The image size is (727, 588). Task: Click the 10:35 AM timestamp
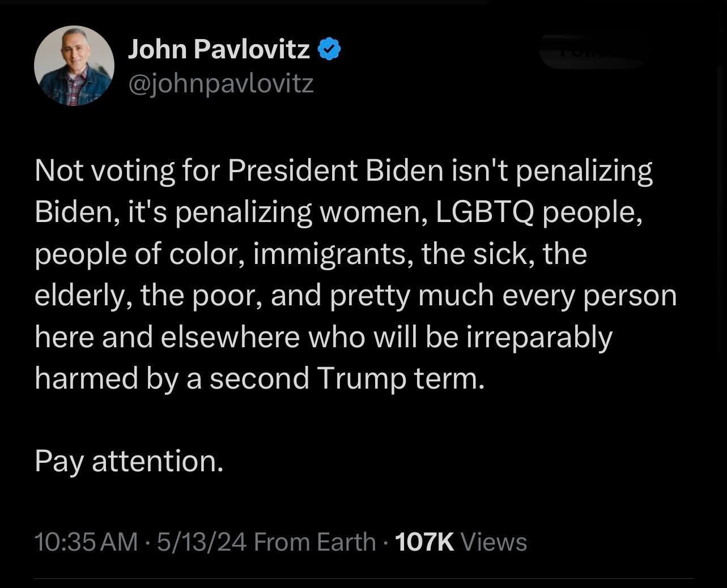(x=86, y=542)
